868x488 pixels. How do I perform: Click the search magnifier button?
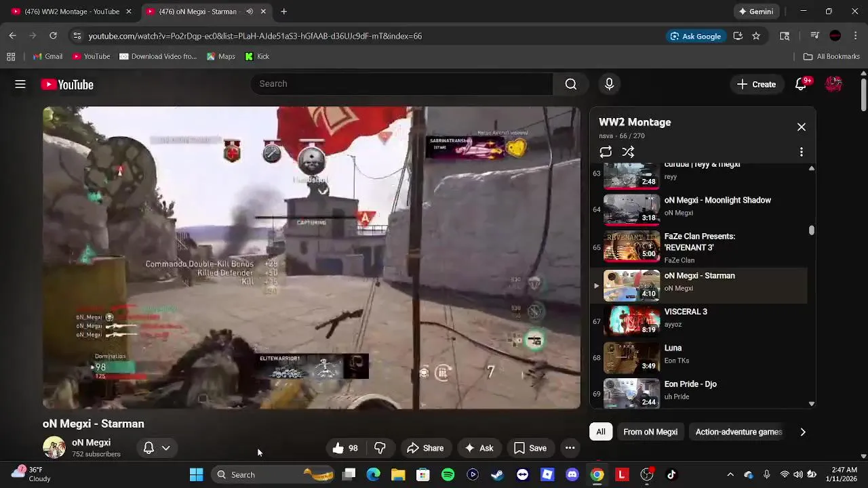click(x=571, y=84)
